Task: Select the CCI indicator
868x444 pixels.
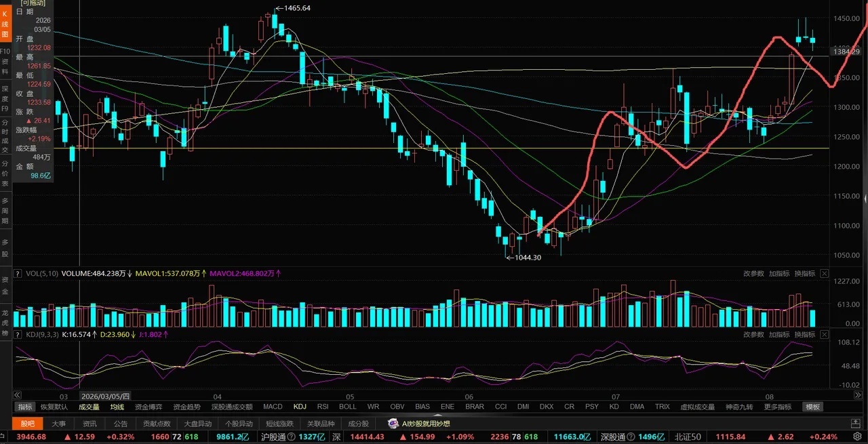Action: pyautogui.click(x=501, y=407)
